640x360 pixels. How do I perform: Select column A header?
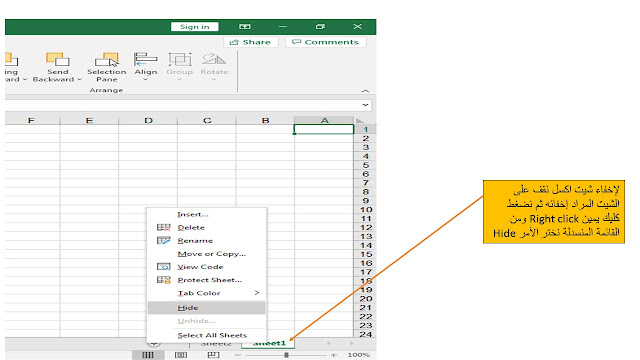[324, 120]
